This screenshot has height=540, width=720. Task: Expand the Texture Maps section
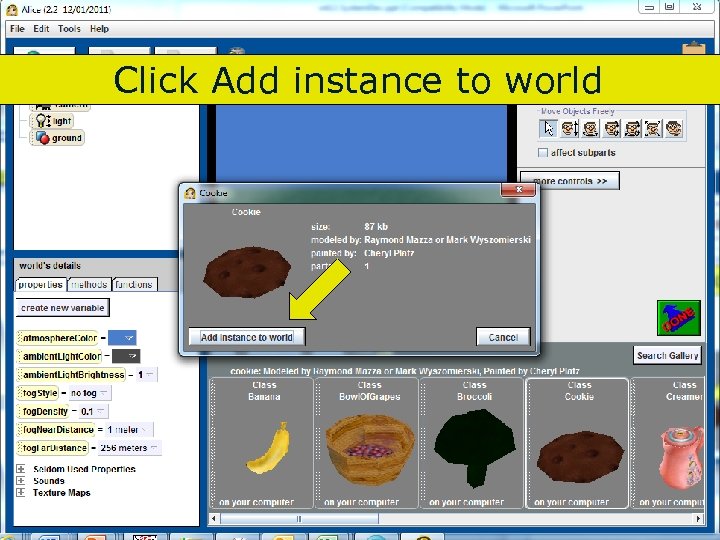(21, 493)
